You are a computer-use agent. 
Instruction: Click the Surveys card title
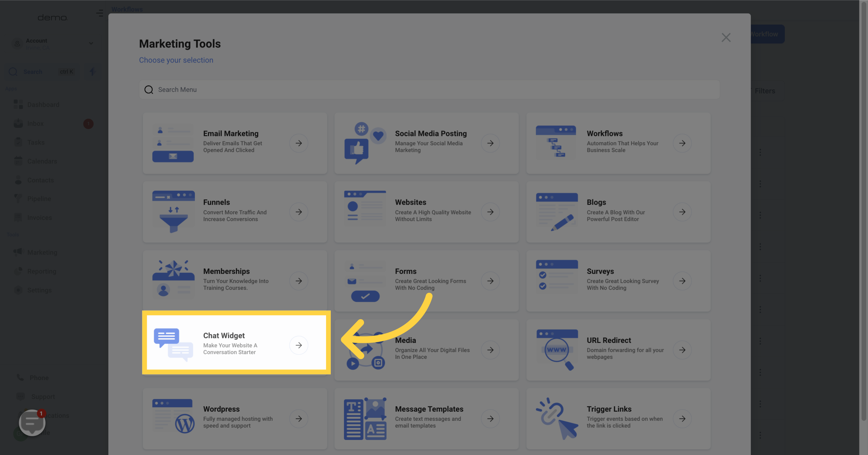tap(600, 271)
